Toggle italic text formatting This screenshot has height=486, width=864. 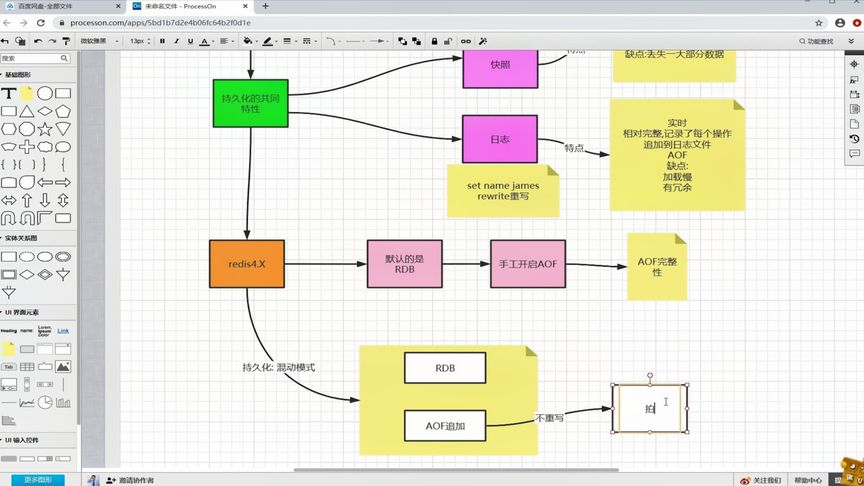[x=176, y=41]
